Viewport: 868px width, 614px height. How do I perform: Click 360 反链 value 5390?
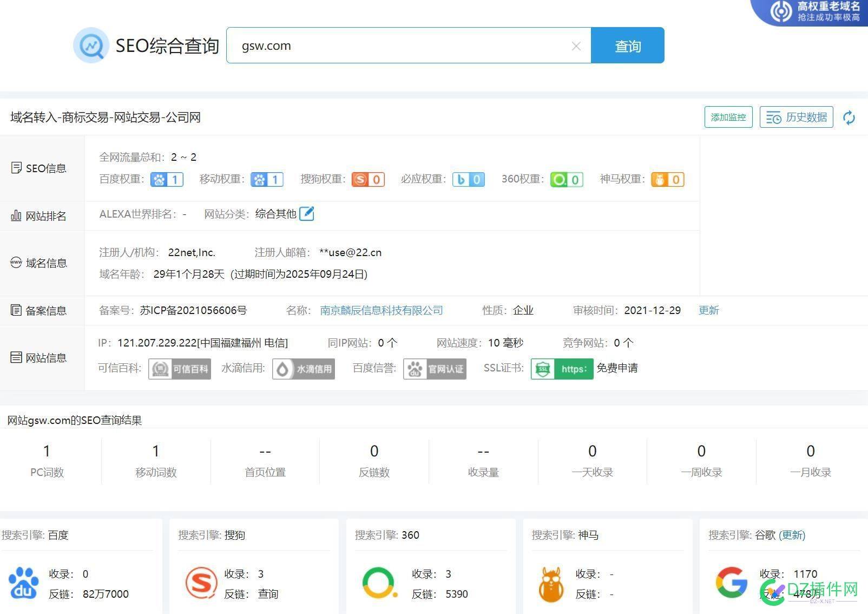pos(457,594)
